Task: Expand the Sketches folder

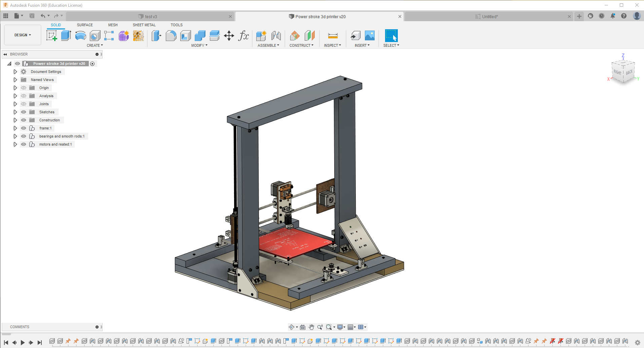Action: (x=15, y=112)
